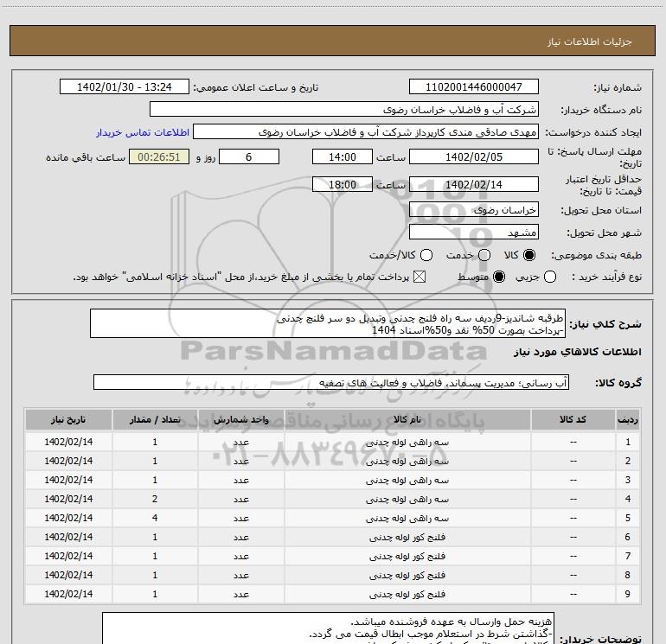This screenshot has width=666, height=644.
Task: Click the تعداد / مقدار column header
Action: (x=155, y=419)
